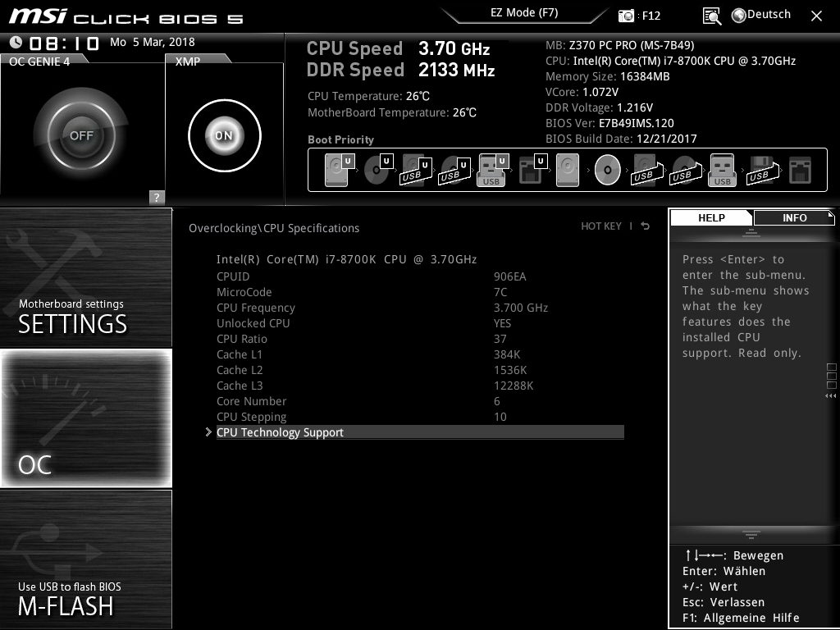Open the question mark help for OC Genie

tap(157, 197)
